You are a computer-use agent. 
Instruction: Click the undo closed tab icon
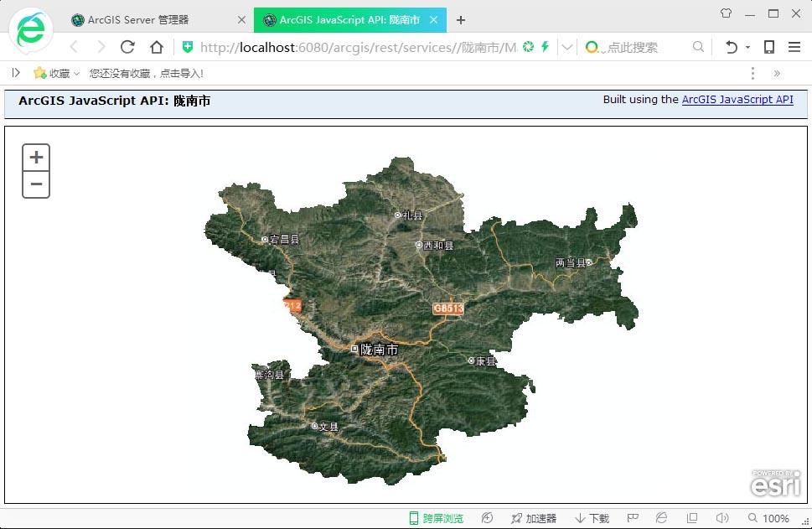(x=732, y=47)
